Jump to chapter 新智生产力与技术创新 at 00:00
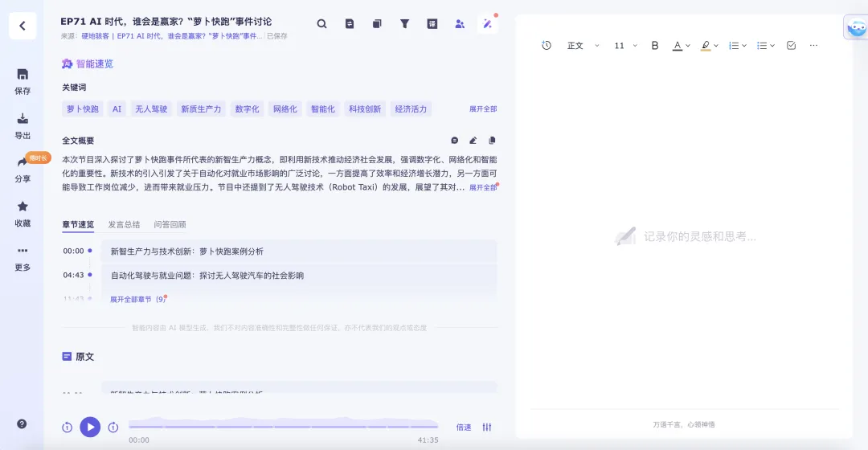The width and height of the screenshot is (868, 450). 298,252
